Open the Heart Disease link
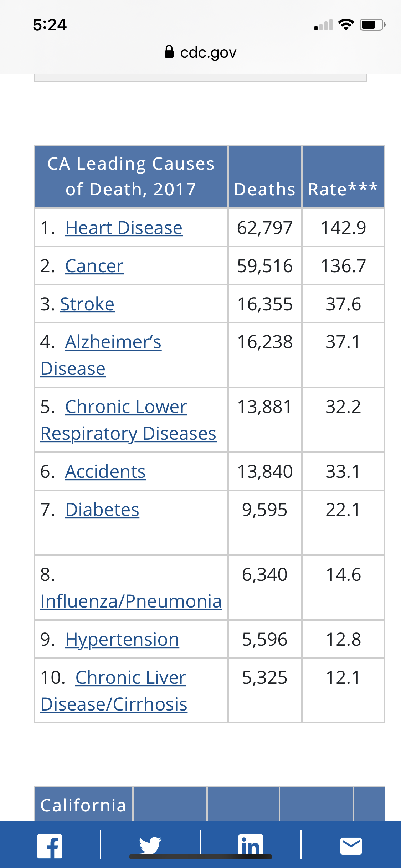The image size is (401, 868). [124, 228]
